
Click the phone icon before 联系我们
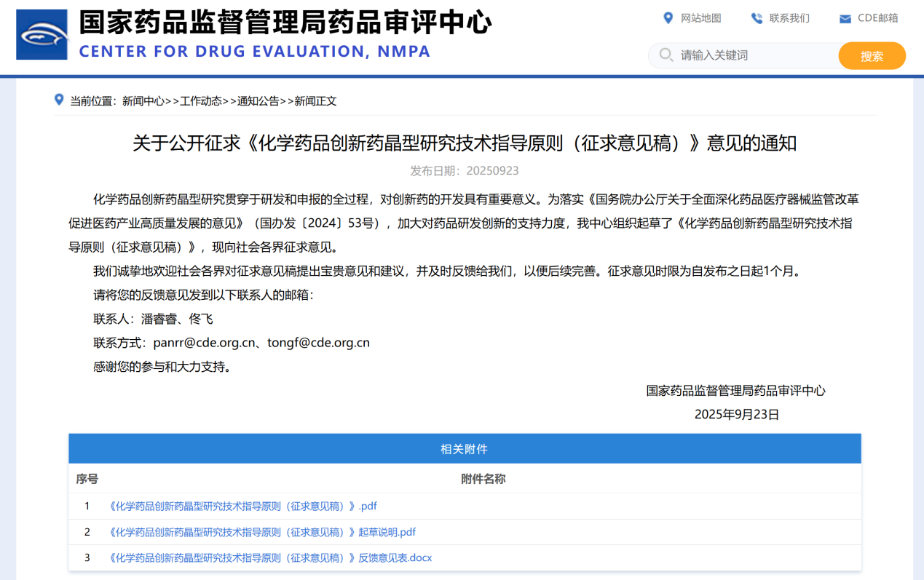click(755, 18)
